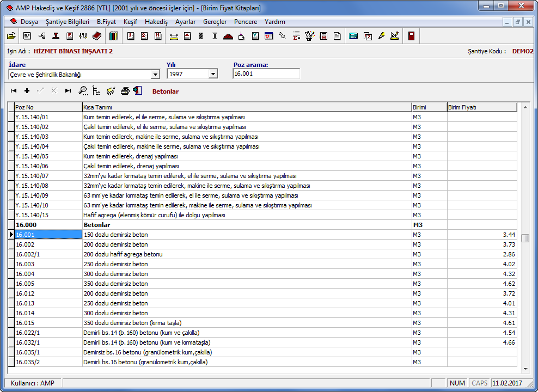538x392 pixels.
Task: Click the sigma sum list icon
Action: pos(296,36)
